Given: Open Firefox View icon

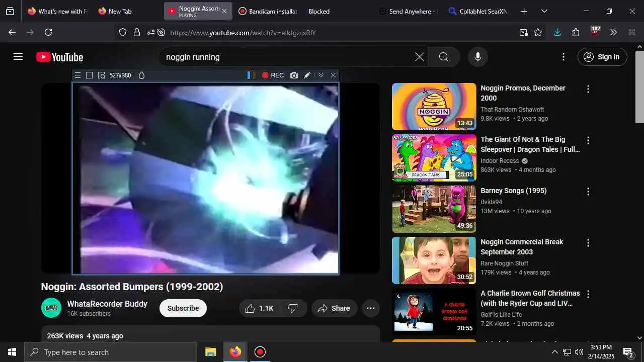Looking at the screenshot, I should point(10,11).
